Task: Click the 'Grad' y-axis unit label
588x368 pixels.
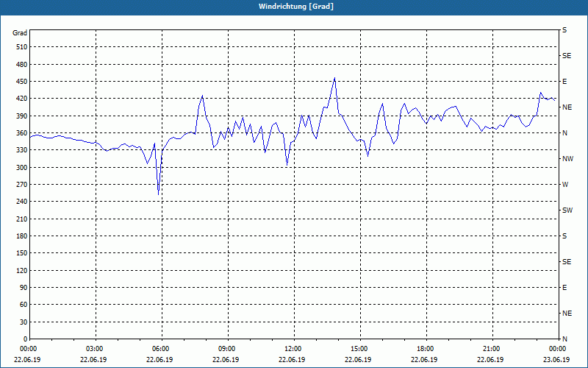Action: (20, 33)
